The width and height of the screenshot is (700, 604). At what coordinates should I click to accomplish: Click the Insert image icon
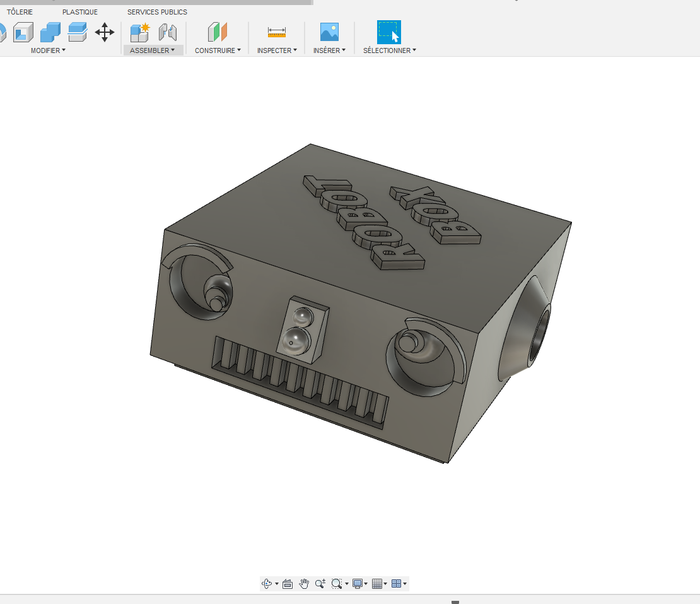329,32
